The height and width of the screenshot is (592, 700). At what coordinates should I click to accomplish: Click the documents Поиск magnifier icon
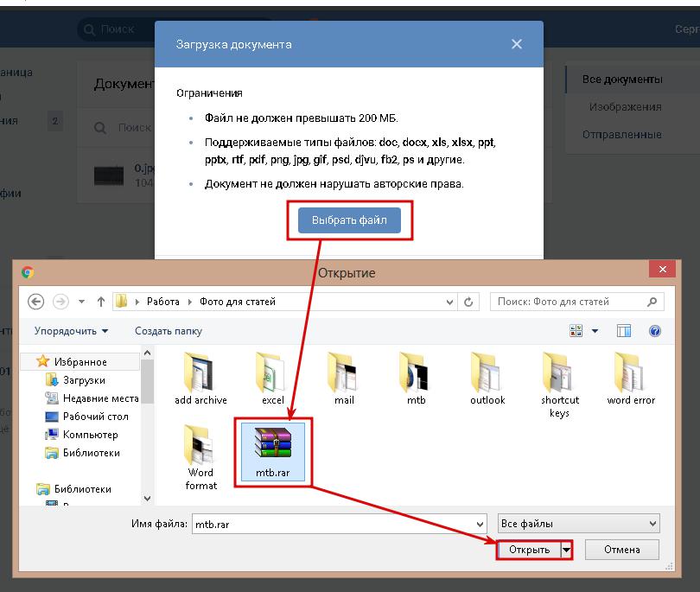(x=100, y=128)
